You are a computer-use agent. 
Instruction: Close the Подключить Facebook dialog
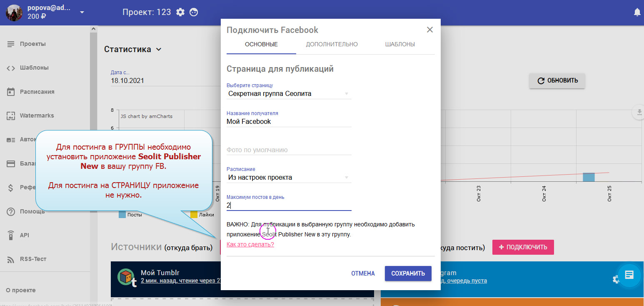(430, 30)
